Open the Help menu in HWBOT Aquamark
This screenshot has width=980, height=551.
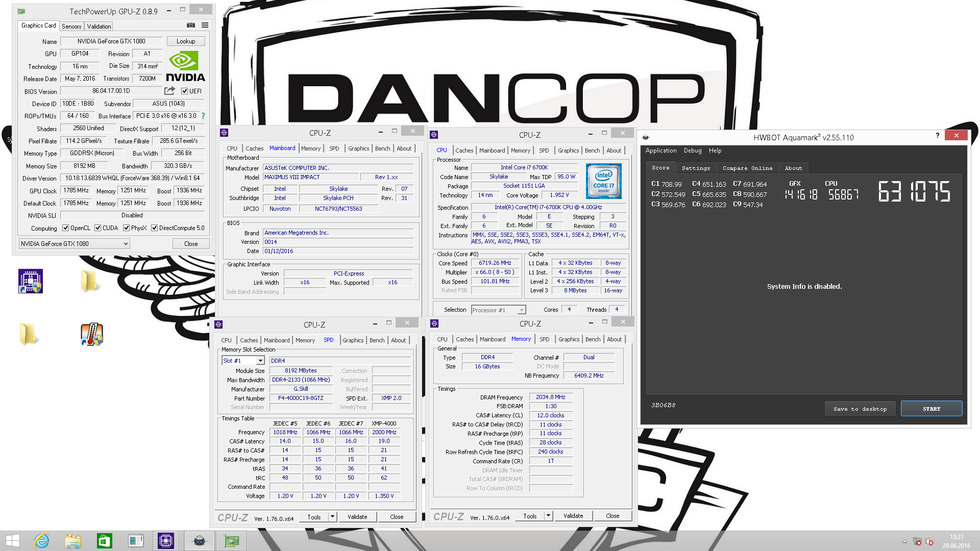(x=715, y=151)
